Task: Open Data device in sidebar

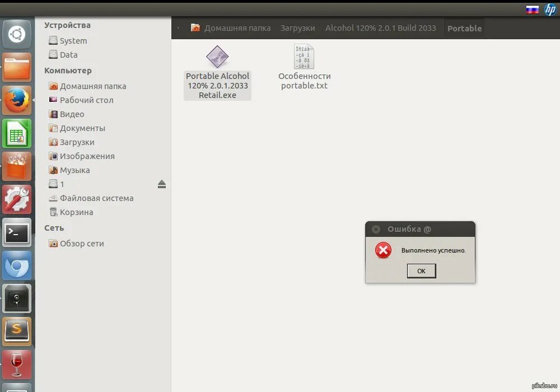Action: click(x=63, y=55)
